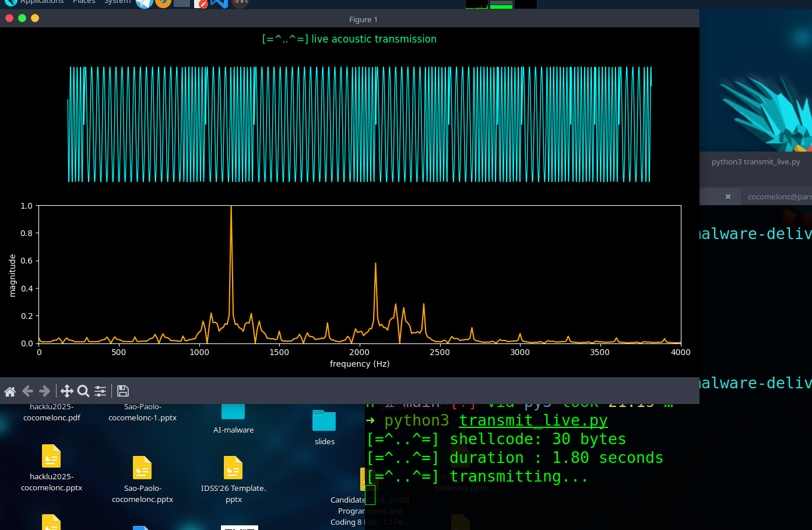Open the slides folder on desktop

pos(324,421)
